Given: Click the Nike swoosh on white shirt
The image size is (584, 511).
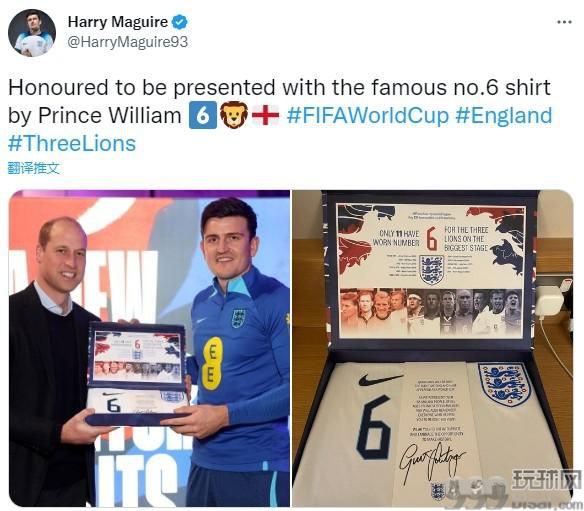Looking at the screenshot, I should point(380,380).
